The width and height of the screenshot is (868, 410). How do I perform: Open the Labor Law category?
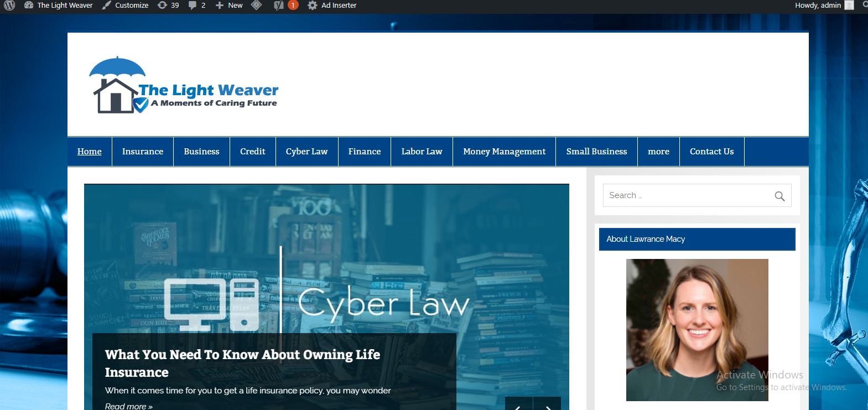pyautogui.click(x=422, y=152)
